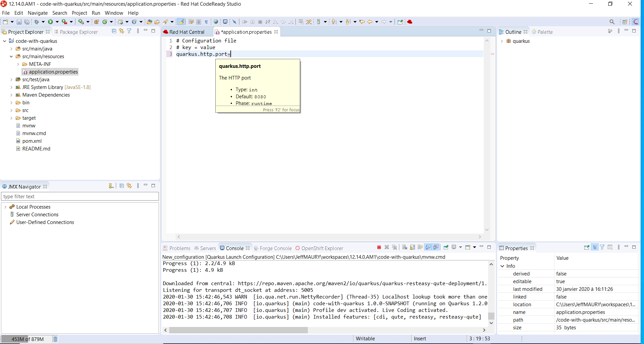Click the console horizontal scrollbar thumb
The width and height of the screenshot is (644, 344).
click(238, 330)
